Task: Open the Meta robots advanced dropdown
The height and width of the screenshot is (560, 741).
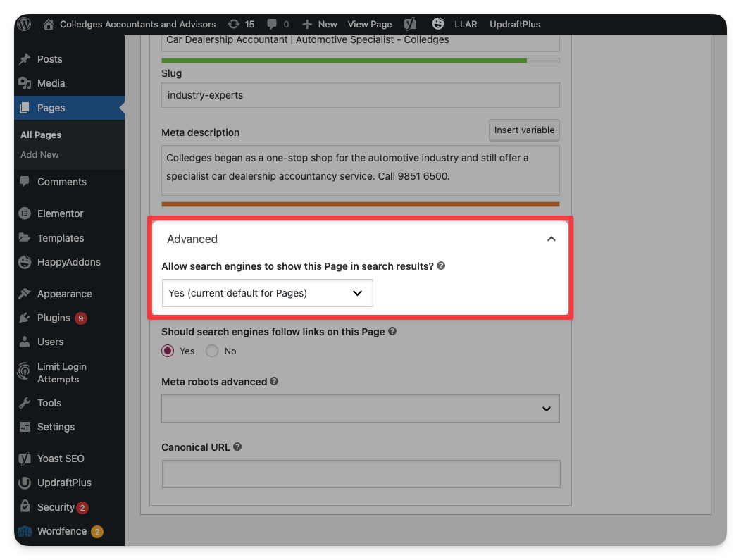Action: point(360,409)
